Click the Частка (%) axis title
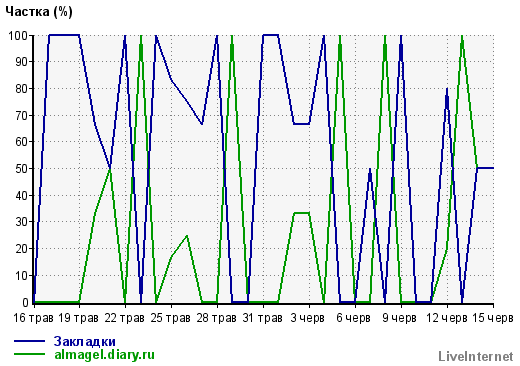The width and height of the screenshot is (520, 366). coord(39,12)
